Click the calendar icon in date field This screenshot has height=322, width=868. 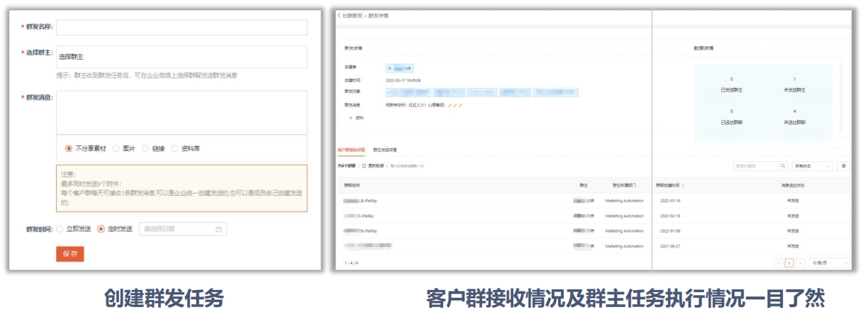[x=218, y=229]
